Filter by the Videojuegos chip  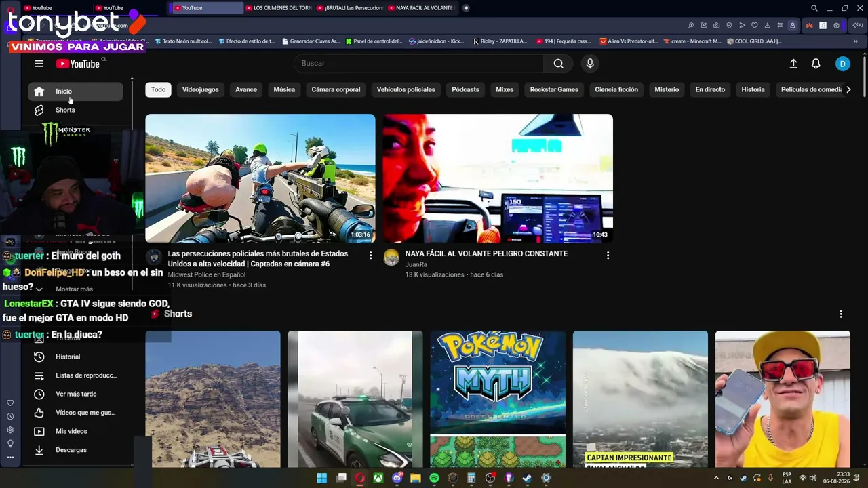(201, 89)
